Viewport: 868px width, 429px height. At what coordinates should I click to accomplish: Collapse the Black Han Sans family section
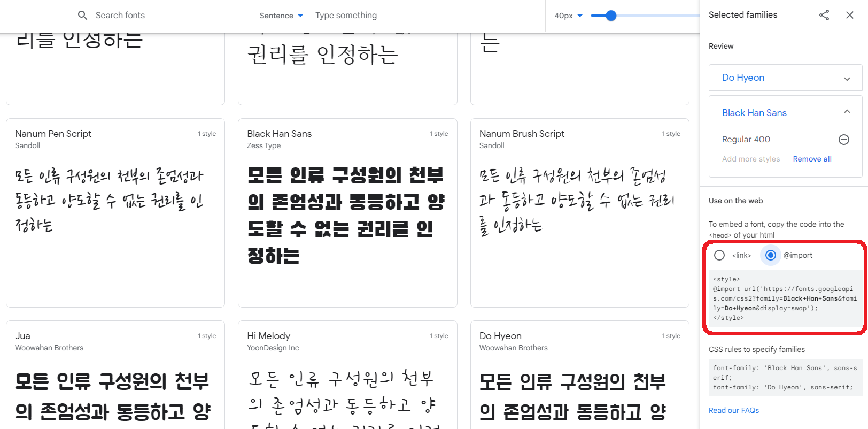[847, 111]
